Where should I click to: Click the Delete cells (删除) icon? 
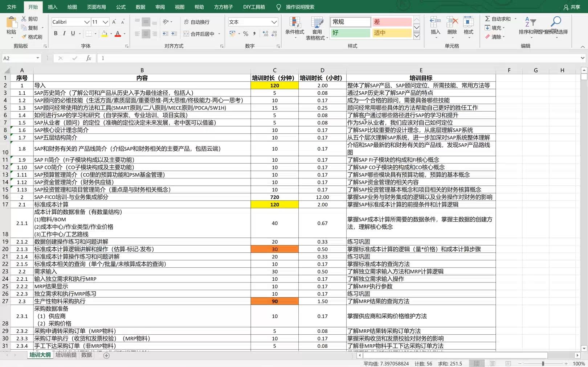tap(452, 22)
